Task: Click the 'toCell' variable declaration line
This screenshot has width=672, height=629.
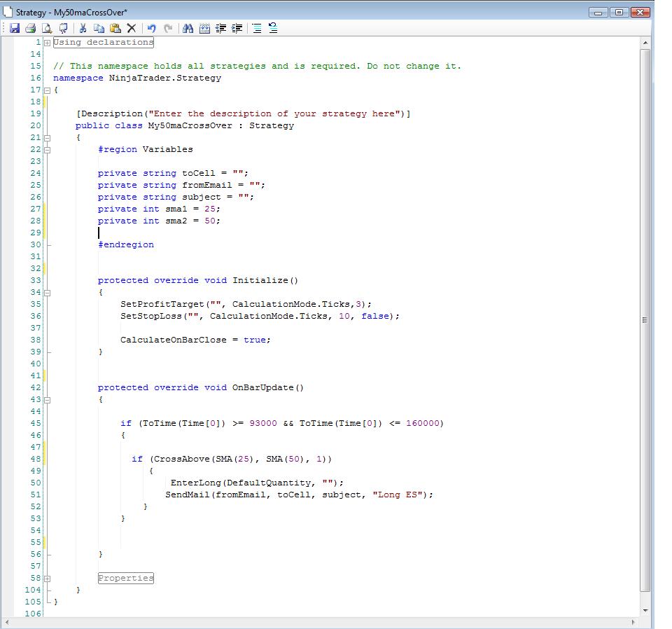Action: [x=173, y=173]
